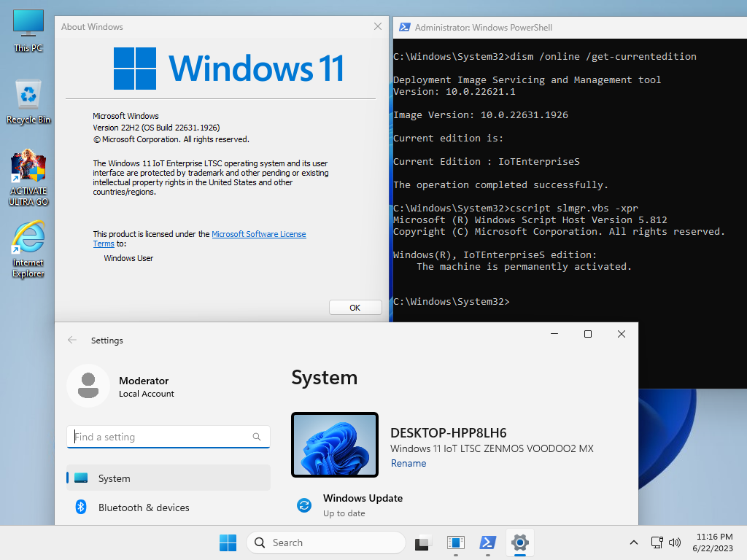This screenshot has width=747, height=560.
Task: Close the Settings window
Action: (622, 334)
